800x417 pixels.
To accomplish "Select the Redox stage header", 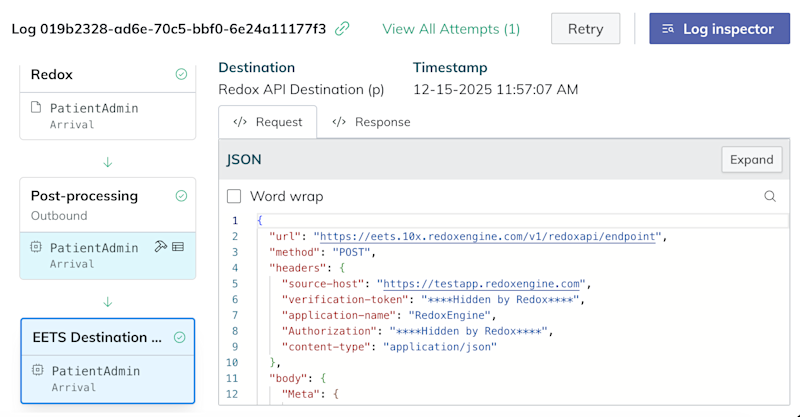I will 108,75.
